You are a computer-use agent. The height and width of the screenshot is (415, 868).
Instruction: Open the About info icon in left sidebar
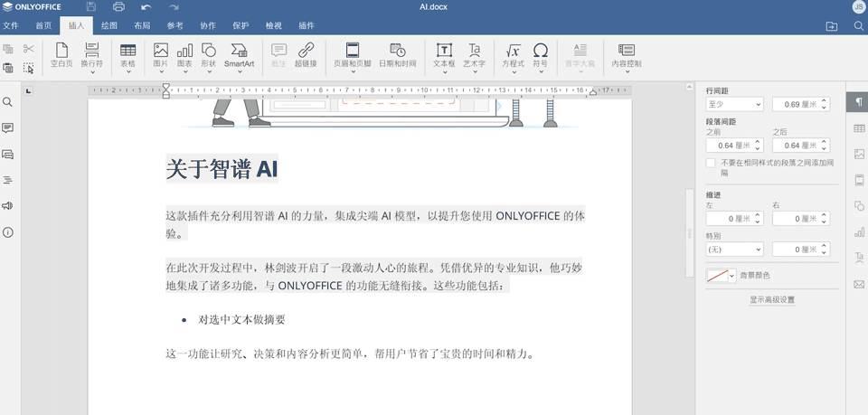(x=8, y=232)
